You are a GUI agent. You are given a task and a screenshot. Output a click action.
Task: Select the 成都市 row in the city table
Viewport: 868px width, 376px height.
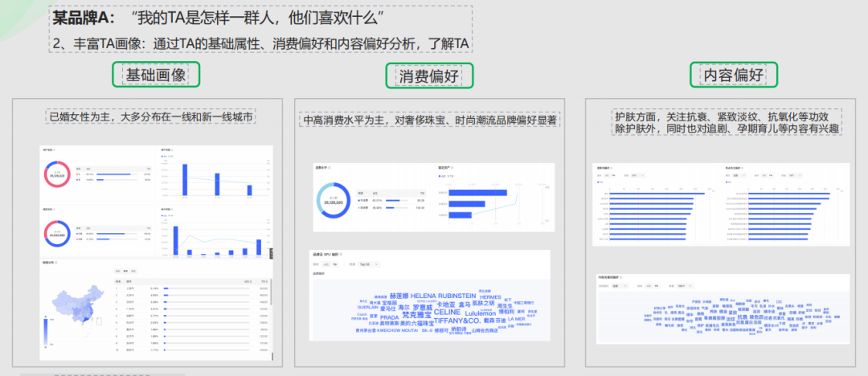pos(191,316)
